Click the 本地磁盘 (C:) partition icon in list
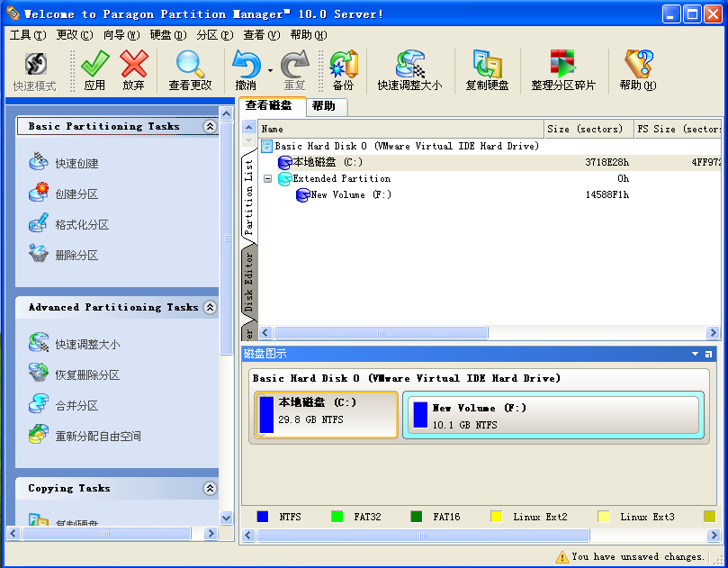The height and width of the screenshot is (568, 728). pyautogui.click(x=284, y=163)
